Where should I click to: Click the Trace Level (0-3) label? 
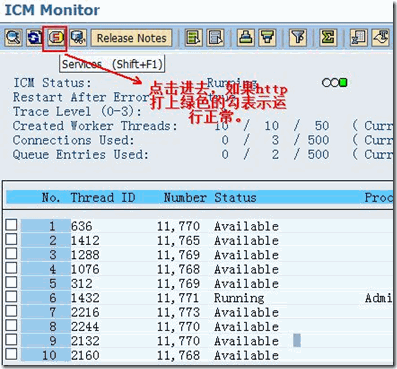pos(77,112)
